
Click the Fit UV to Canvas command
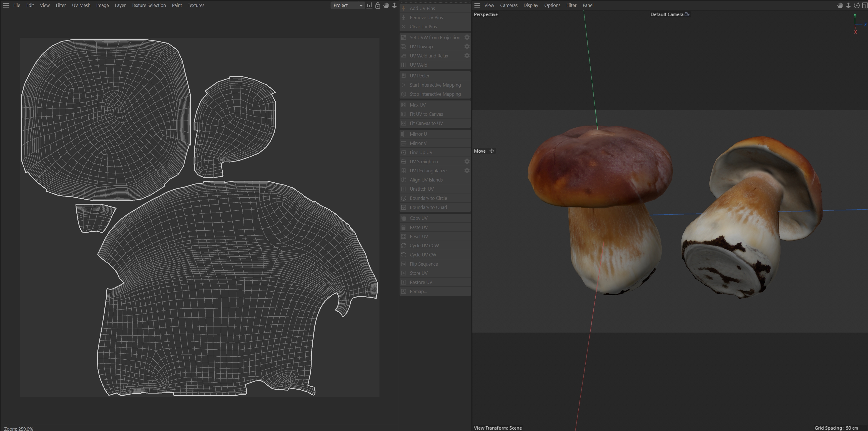click(426, 114)
